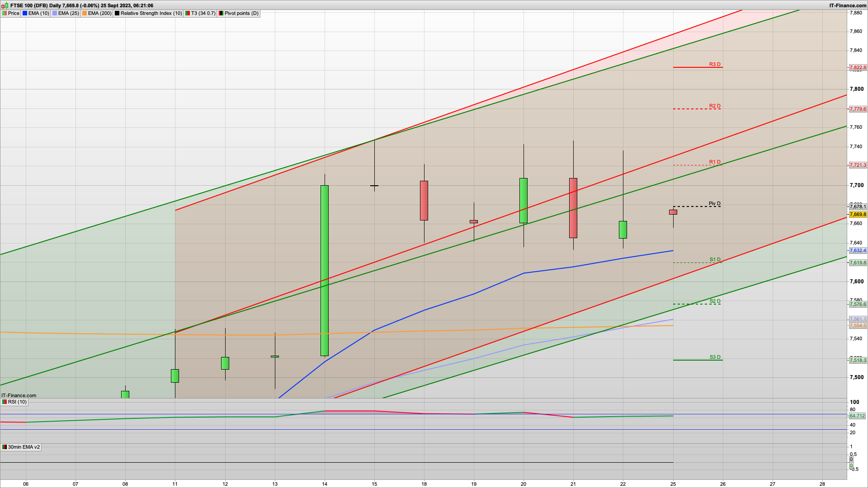Image resolution: width=868 pixels, height=488 pixels.
Task: Click the red candle on the 21st
Action: 573,208
